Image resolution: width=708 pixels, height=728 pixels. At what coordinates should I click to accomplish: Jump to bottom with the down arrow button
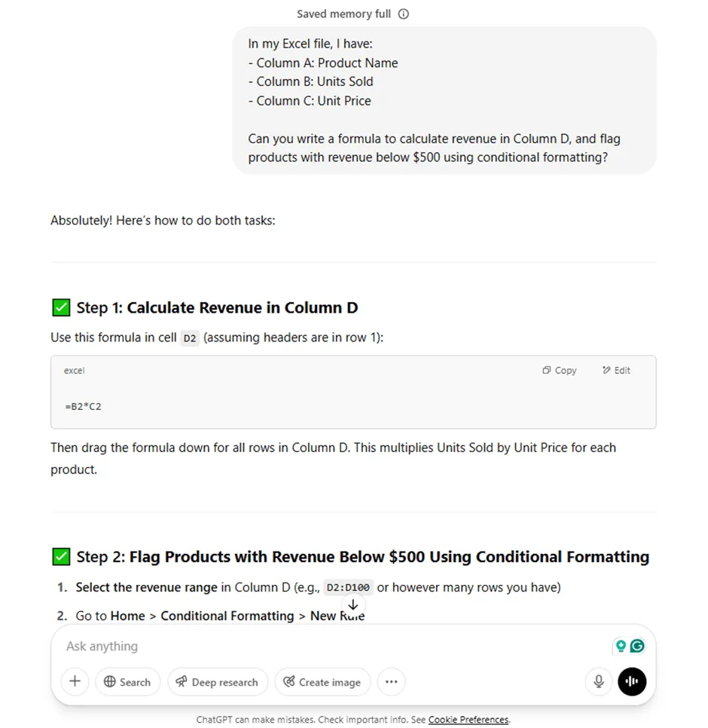pyautogui.click(x=353, y=605)
